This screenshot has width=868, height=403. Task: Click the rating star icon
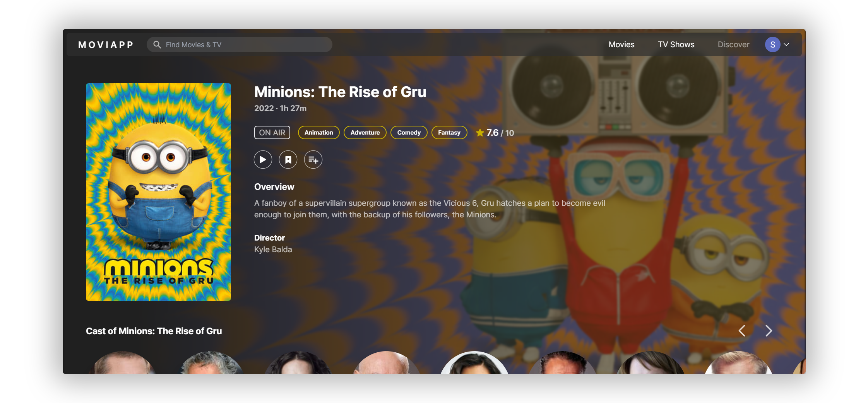[x=480, y=133]
